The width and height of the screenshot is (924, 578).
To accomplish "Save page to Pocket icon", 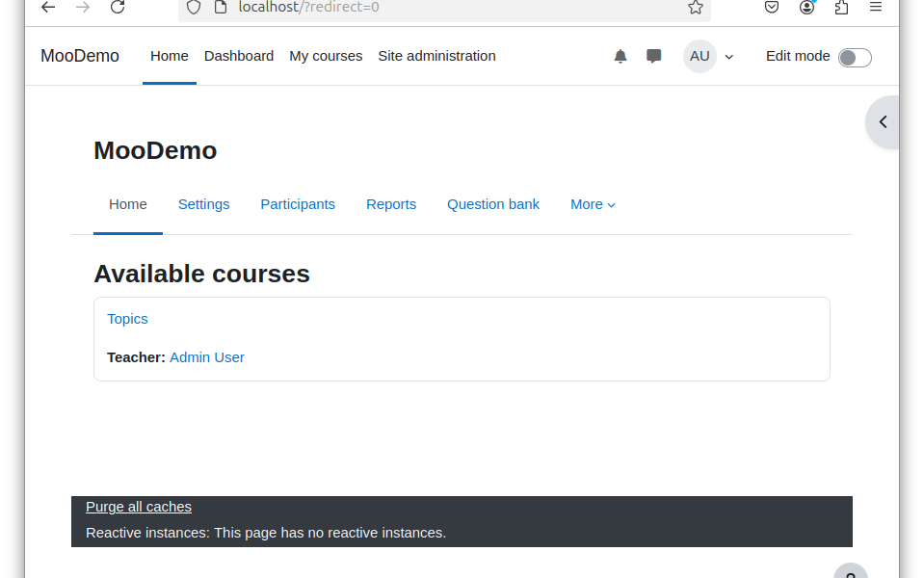I will (772, 7).
